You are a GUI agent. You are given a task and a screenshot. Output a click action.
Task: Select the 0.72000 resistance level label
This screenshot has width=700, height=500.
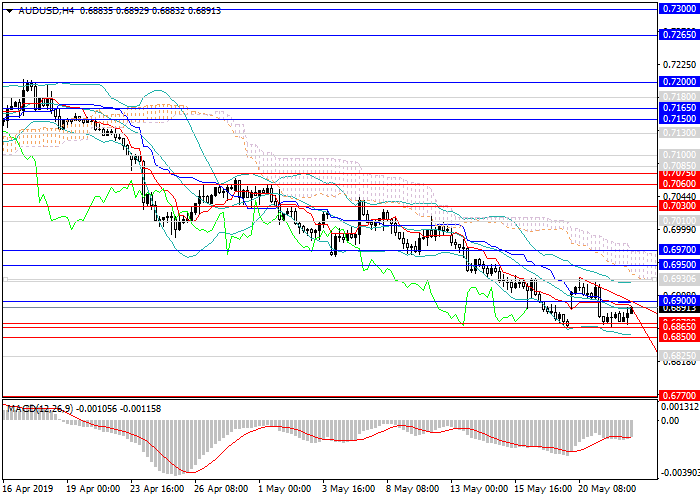(677, 82)
